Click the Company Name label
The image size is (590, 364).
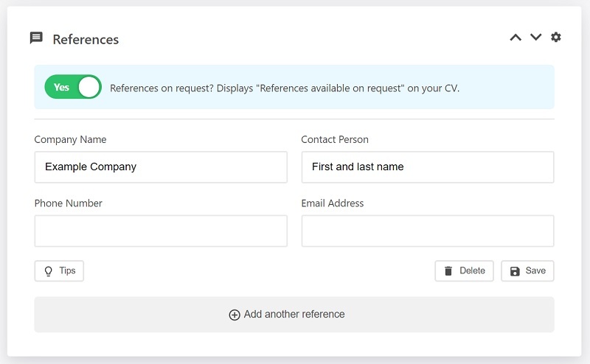(x=70, y=139)
